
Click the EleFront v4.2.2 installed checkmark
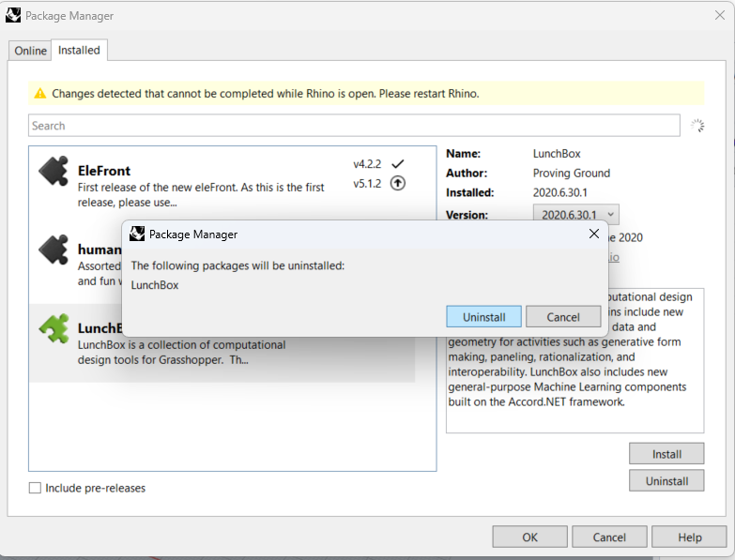397,164
